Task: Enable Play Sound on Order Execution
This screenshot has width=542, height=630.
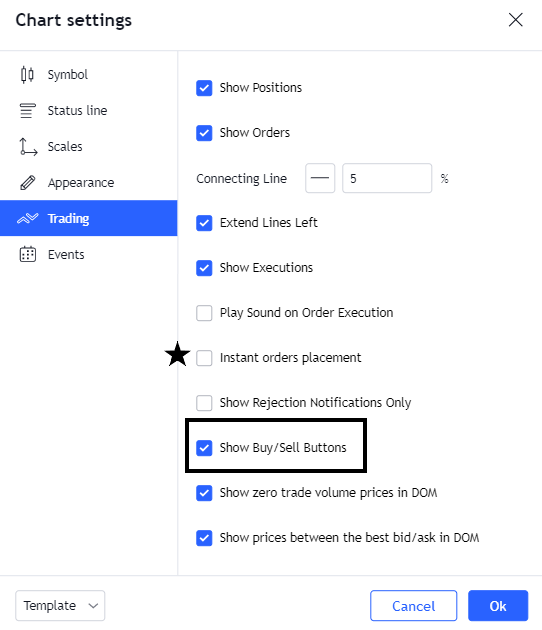Action: 204,313
